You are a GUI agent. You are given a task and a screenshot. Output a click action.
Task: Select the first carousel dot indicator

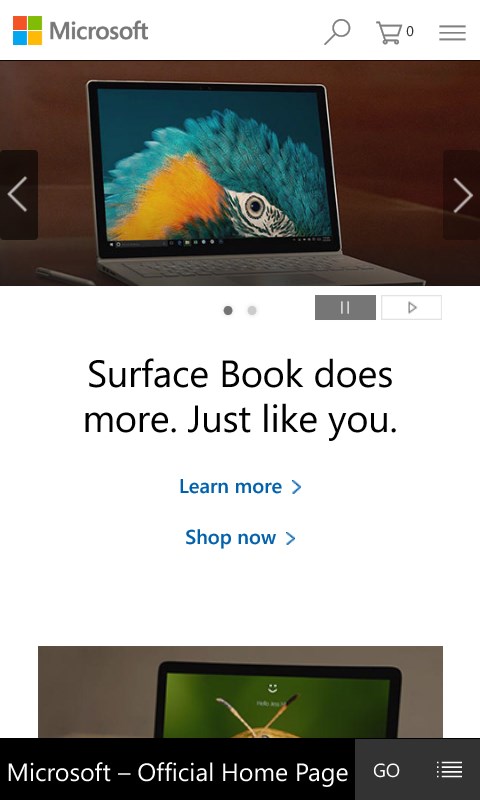[228, 310]
